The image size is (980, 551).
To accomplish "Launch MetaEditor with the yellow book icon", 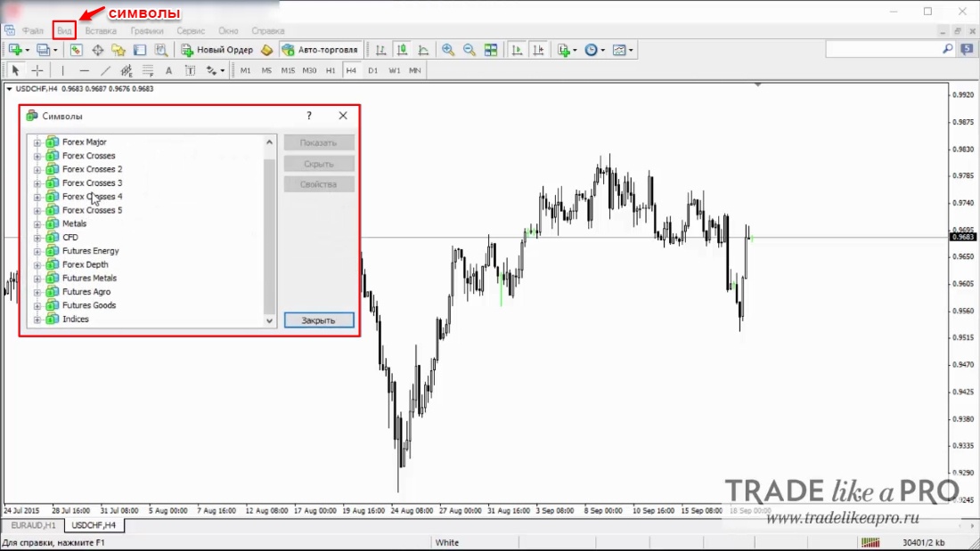I will tap(267, 50).
